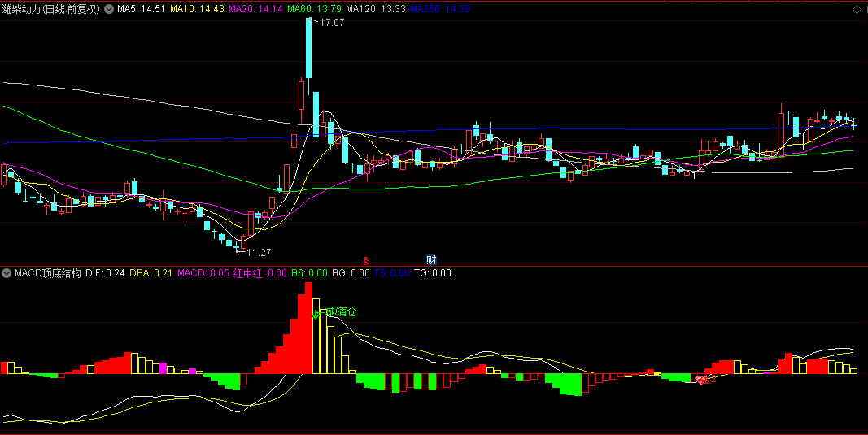
Task: Click the MA60: 13.79 label
Action: tap(314, 9)
